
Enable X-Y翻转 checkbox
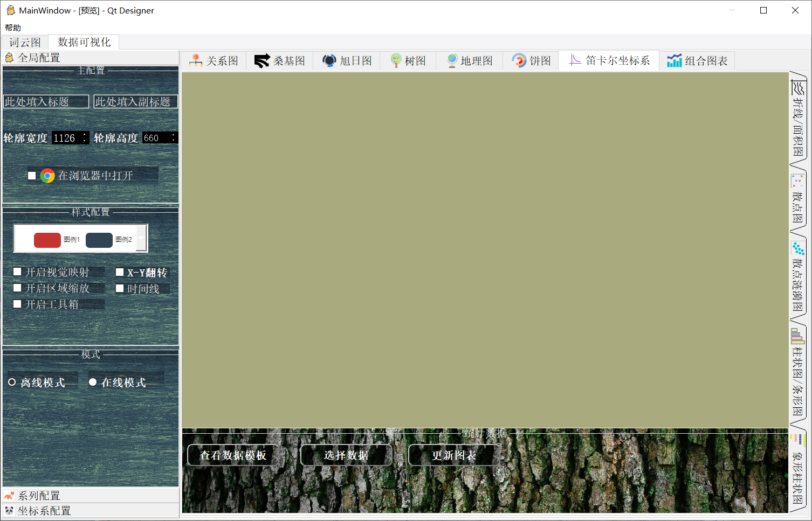coord(120,272)
